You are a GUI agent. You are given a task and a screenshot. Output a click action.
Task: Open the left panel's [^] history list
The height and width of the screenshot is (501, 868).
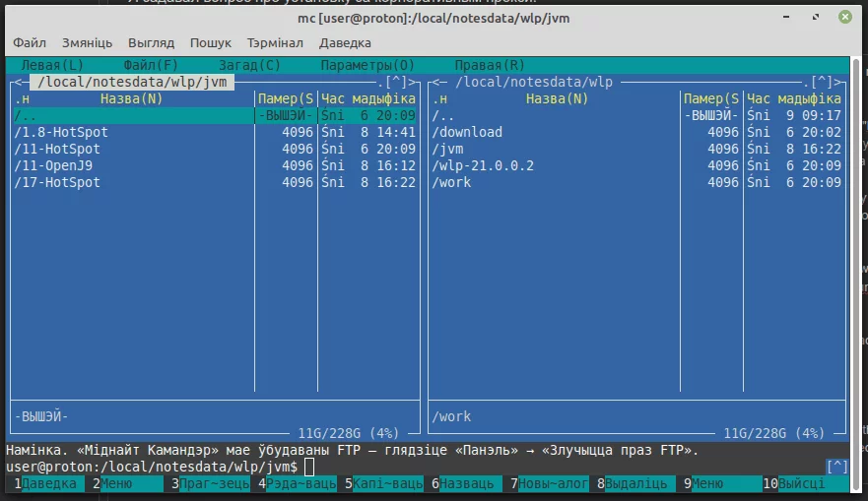[396, 83]
